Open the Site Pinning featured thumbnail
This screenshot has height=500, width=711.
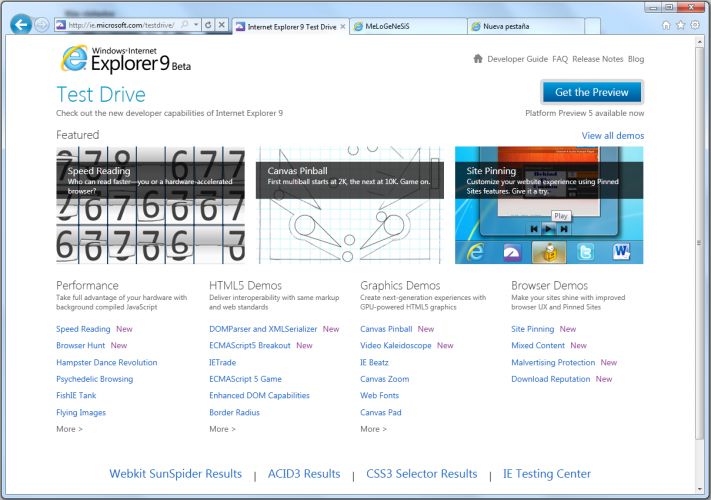[x=549, y=205]
